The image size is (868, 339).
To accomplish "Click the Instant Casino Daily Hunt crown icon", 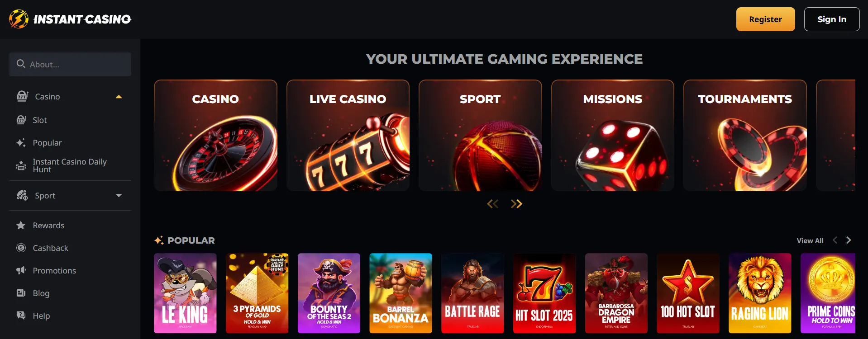I will (21, 165).
